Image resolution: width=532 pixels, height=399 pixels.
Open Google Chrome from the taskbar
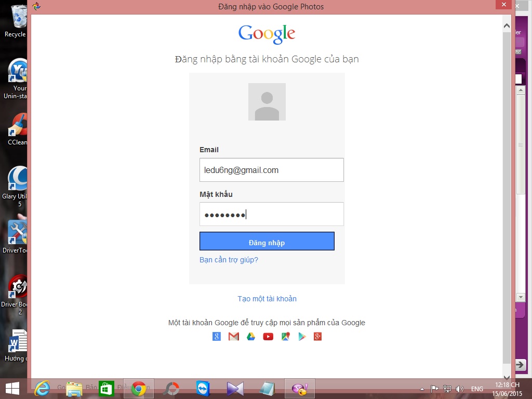[138, 389]
